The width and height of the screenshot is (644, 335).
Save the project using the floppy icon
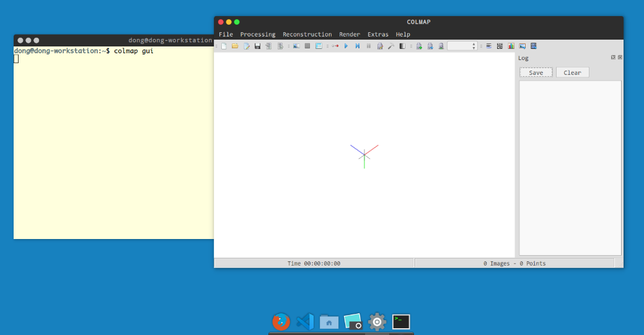pyautogui.click(x=257, y=46)
